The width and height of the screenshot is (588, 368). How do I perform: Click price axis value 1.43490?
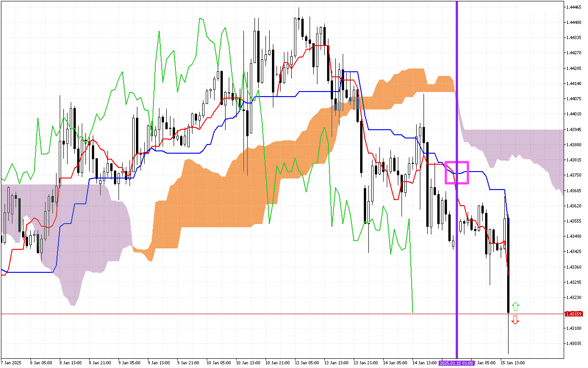click(x=573, y=236)
